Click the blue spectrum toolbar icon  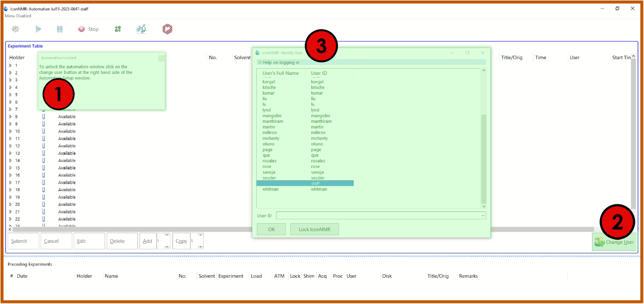click(x=142, y=29)
